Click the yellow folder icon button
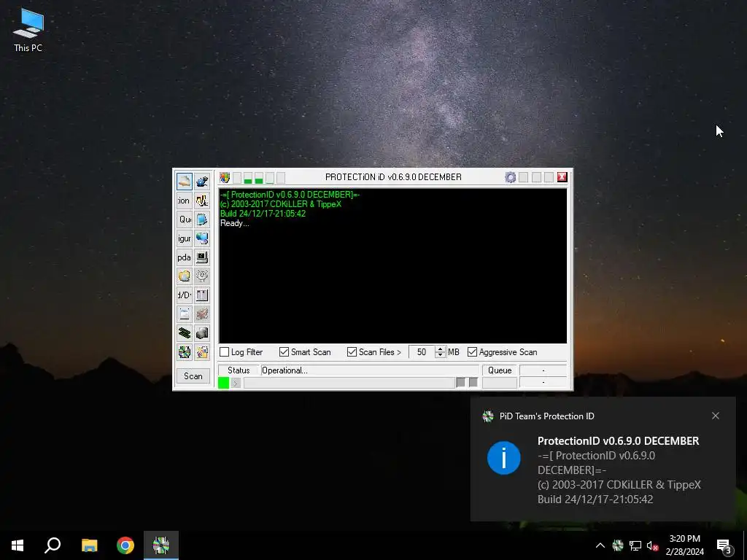Screen dimensions: 747x560 185,276
